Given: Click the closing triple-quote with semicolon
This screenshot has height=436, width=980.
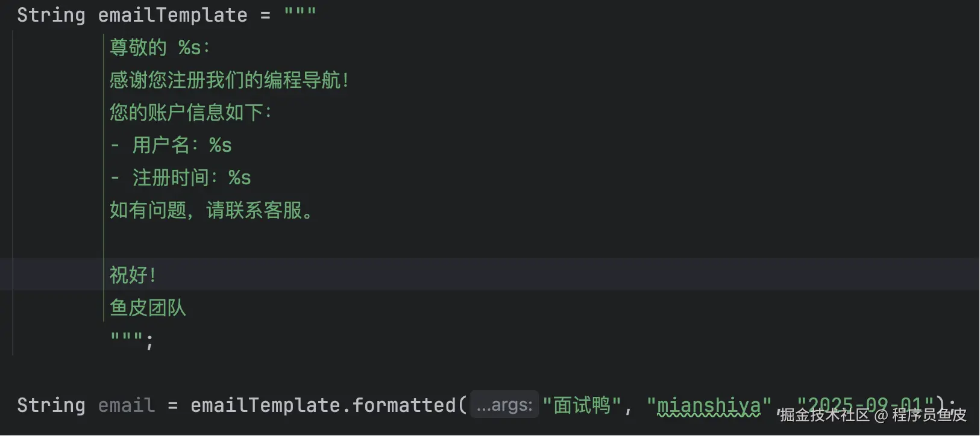Looking at the screenshot, I should coord(131,339).
